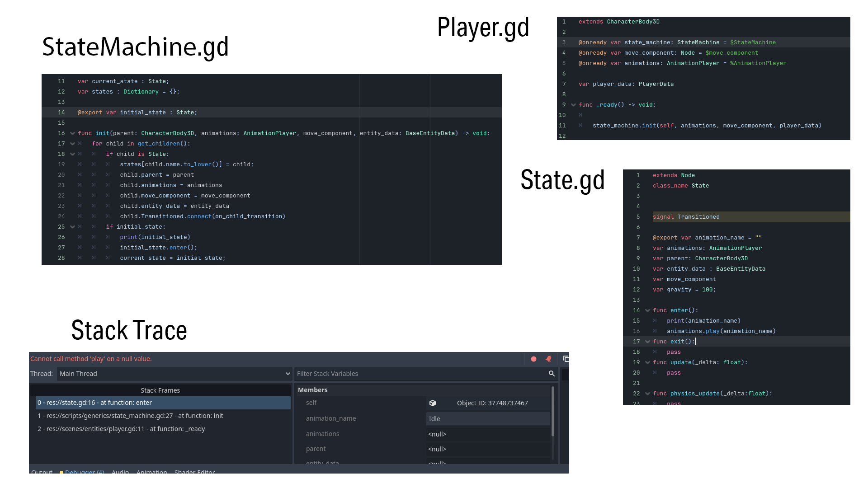Switch to the Audio bottom tab
Screen dimensions: 868x488
coord(120,471)
